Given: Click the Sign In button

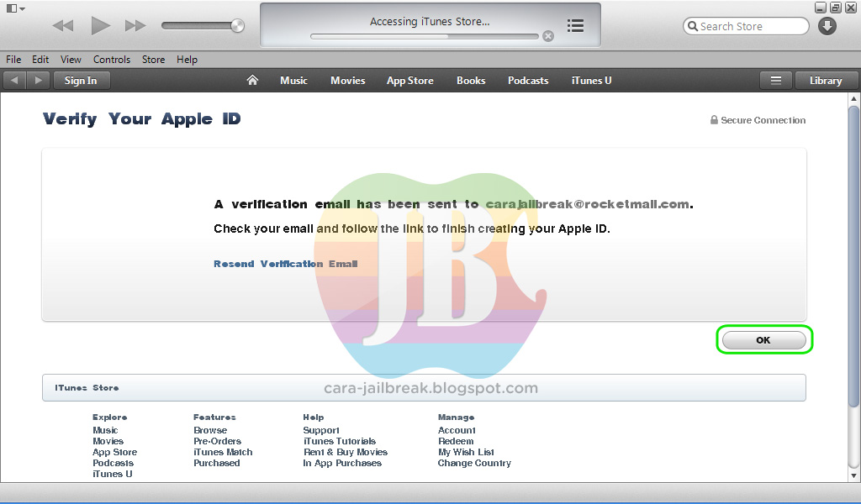Looking at the screenshot, I should click(x=81, y=80).
